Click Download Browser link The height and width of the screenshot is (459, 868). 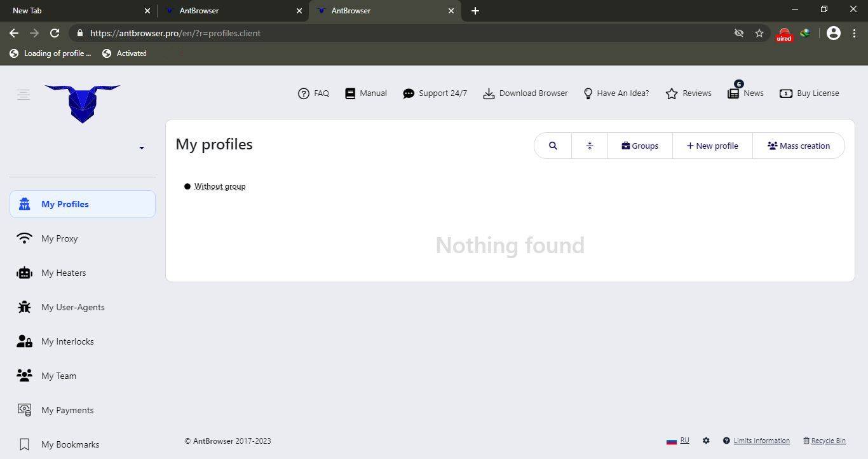click(526, 93)
